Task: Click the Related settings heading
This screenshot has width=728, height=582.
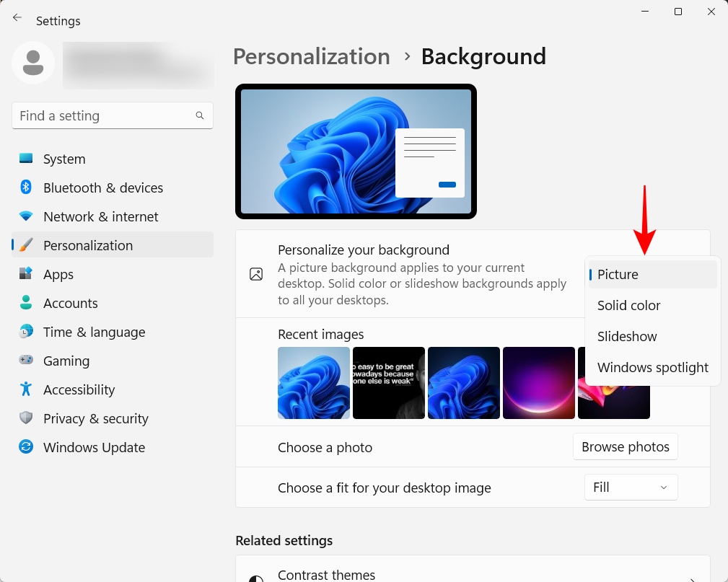Action: click(x=284, y=541)
